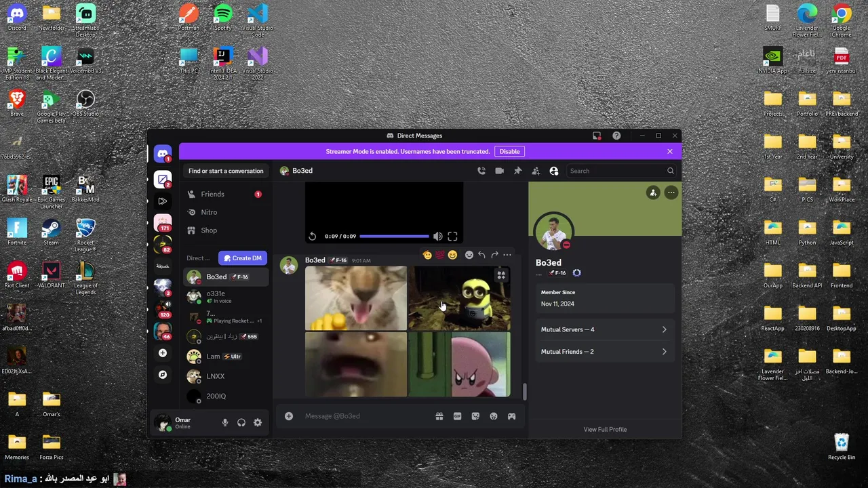Disable Streamer Mode button
868x488 pixels.
pyautogui.click(x=509, y=152)
